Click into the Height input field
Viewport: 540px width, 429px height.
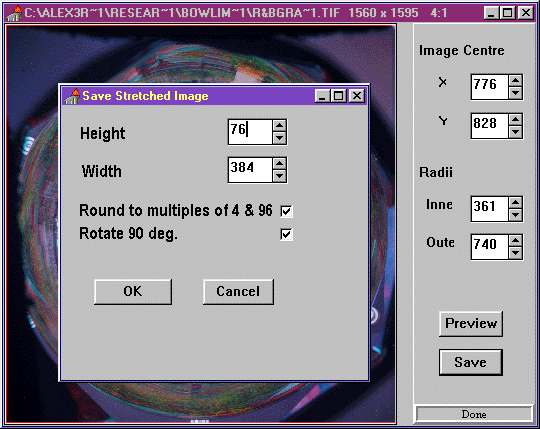[x=250, y=132]
